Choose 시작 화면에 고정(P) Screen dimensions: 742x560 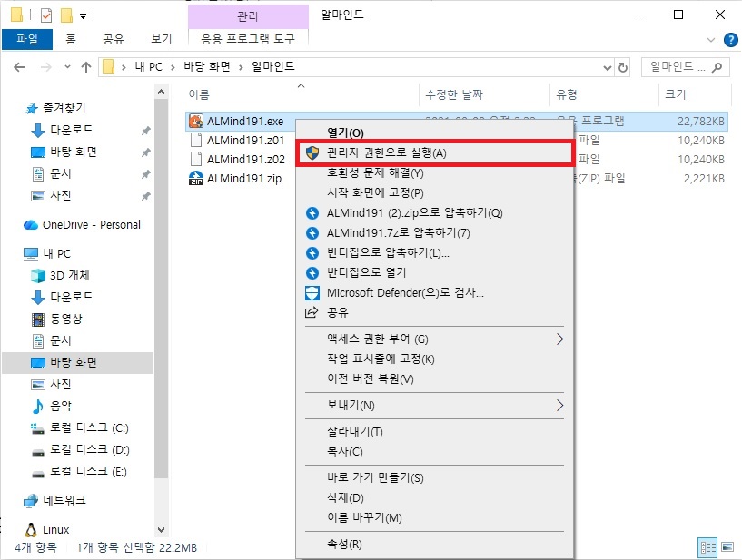(x=435, y=193)
